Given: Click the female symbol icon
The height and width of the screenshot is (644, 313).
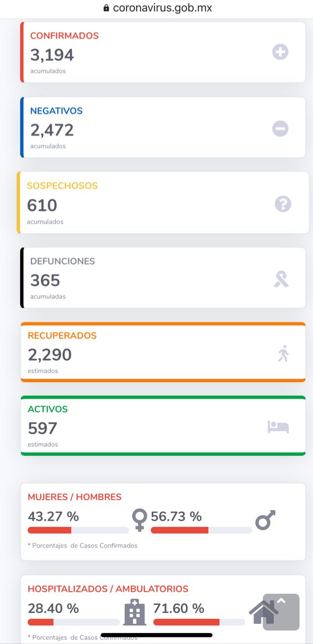Looking at the screenshot, I should (140, 520).
